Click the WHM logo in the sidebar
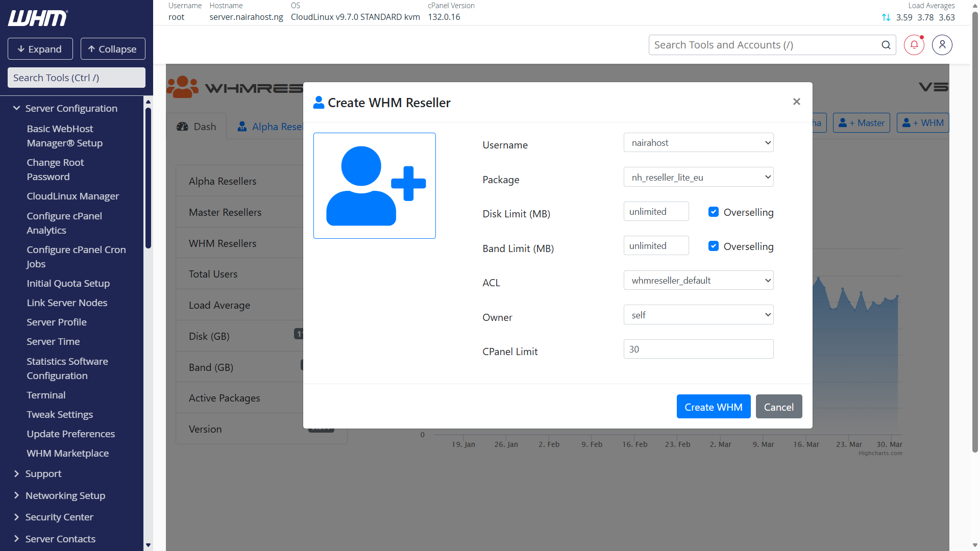 tap(38, 18)
